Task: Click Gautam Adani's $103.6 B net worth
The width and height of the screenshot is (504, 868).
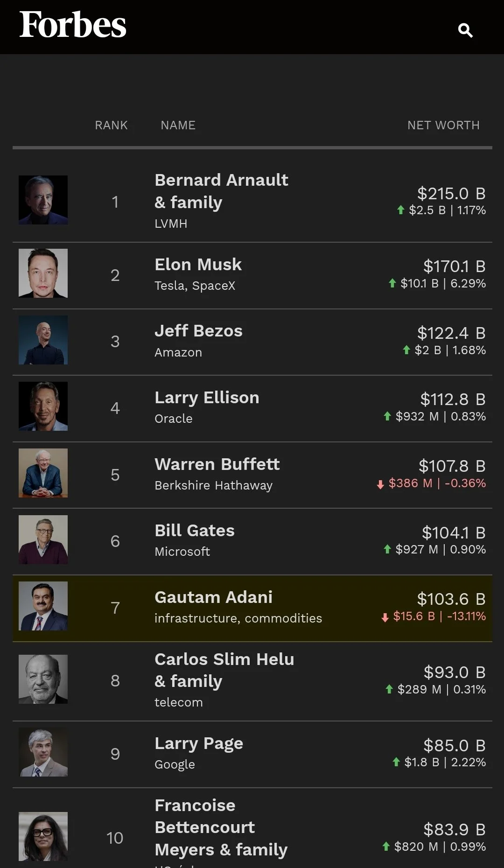Action: tap(451, 599)
